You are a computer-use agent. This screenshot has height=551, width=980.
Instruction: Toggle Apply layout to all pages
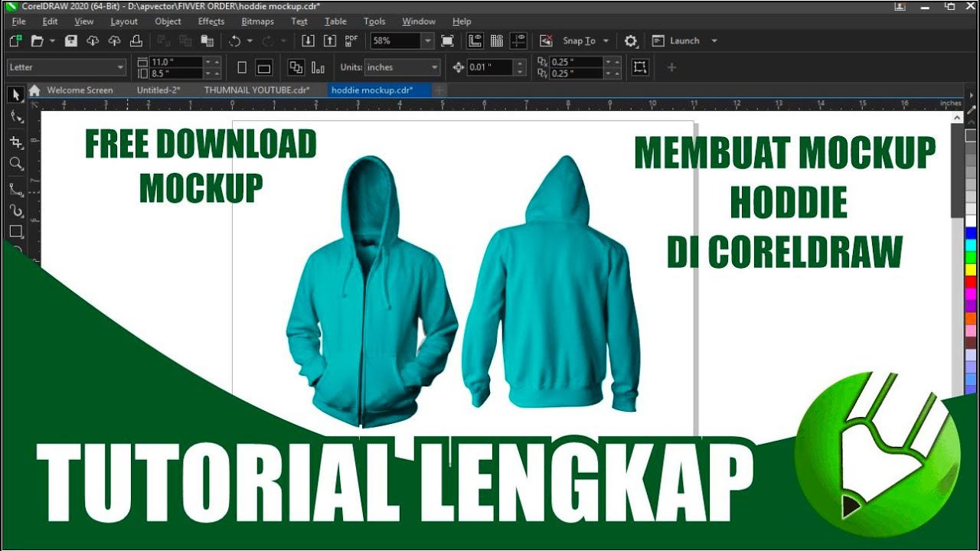296,67
